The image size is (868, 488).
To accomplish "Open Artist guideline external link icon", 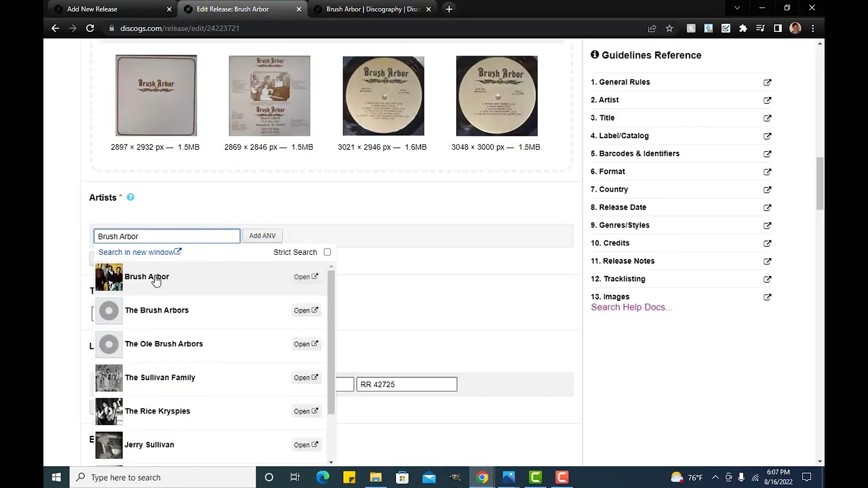I will [767, 100].
